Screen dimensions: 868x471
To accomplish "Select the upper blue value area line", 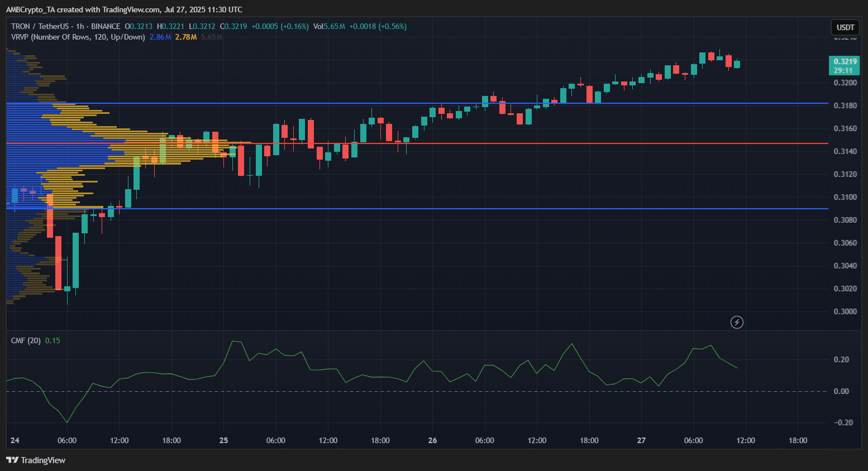I will 503,103.
